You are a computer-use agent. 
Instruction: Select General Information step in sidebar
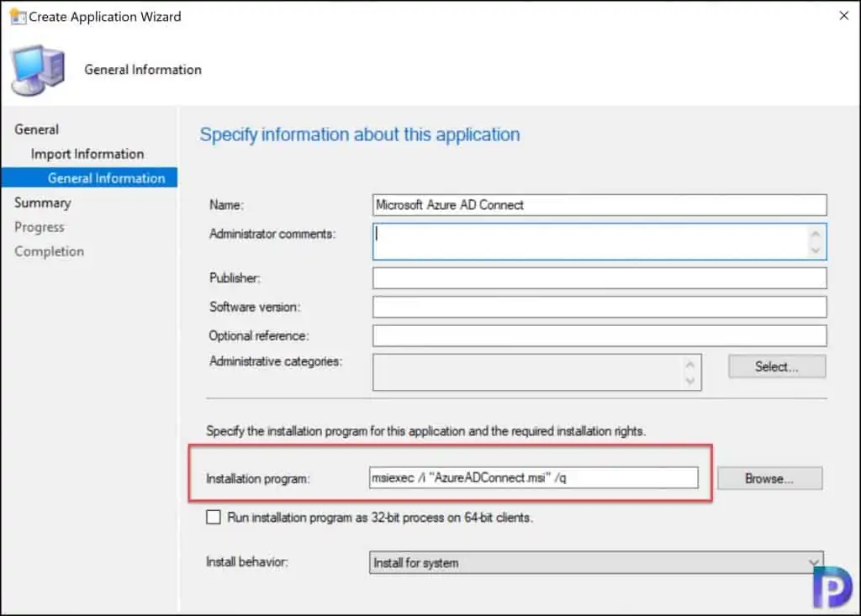[x=89, y=178]
